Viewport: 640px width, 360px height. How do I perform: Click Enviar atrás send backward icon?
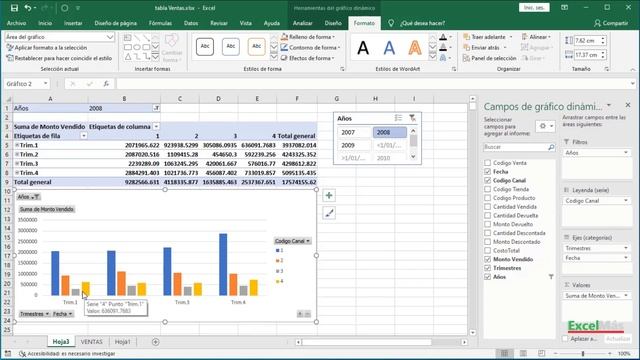467,47
